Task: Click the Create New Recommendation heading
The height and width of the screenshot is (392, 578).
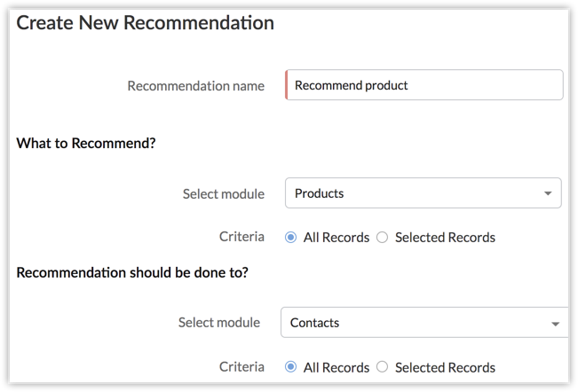Action: 146,23
